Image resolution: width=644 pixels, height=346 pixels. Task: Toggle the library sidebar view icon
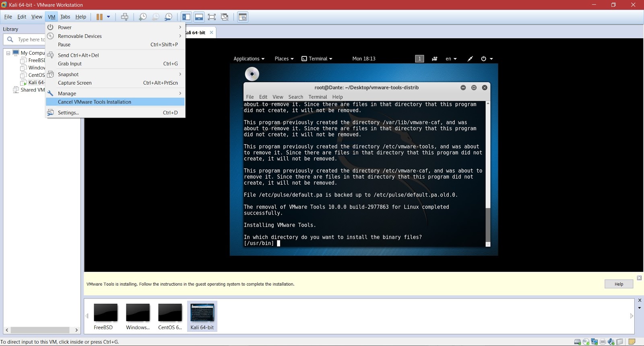click(x=186, y=17)
